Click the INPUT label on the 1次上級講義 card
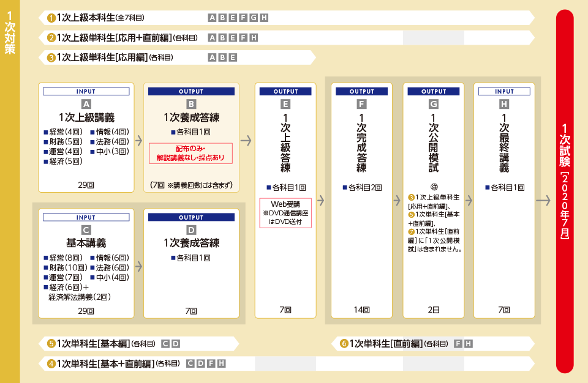 click(86, 91)
